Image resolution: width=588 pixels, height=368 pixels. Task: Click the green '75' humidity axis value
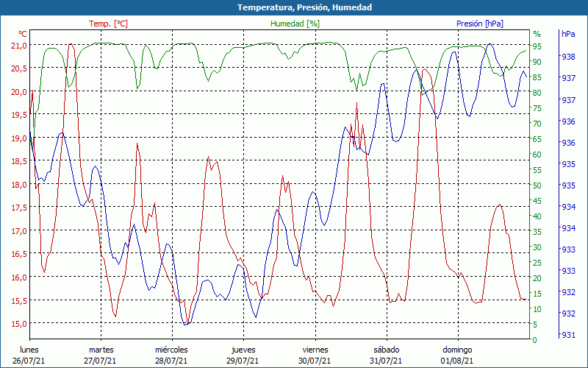point(537,108)
